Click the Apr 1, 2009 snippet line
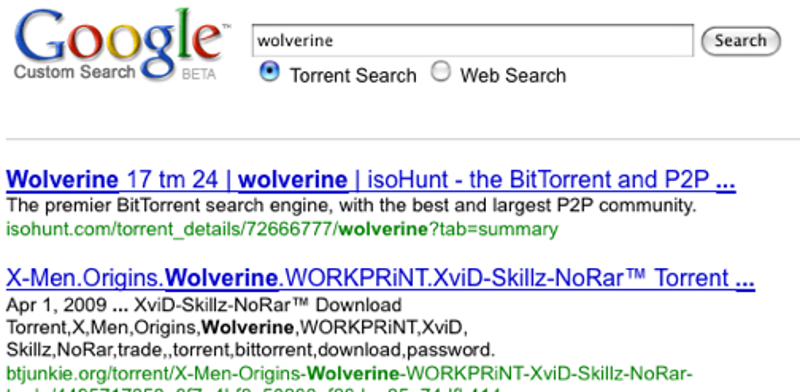Image resolution: width=800 pixels, height=392 pixels. click(204, 305)
